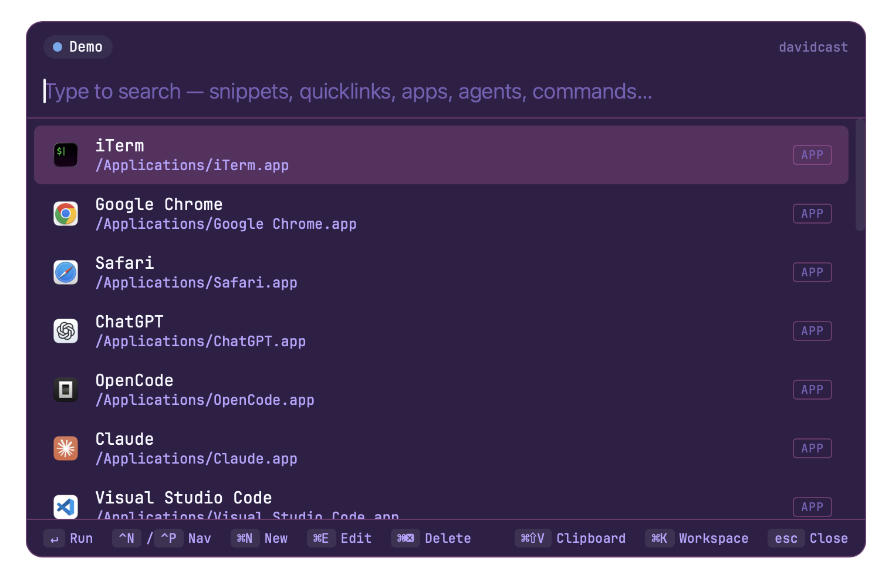Image resolution: width=892 pixels, height=588 pixels.
Task: Click the blue dot in Demo pill
Action: pyautogui.click(x=58, y=47)
